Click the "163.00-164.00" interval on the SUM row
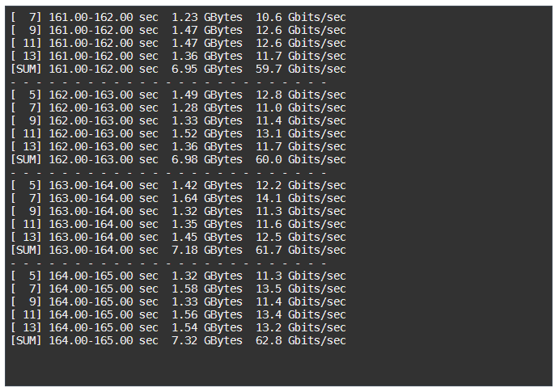 pyautogui.click(x=91, y=250)
